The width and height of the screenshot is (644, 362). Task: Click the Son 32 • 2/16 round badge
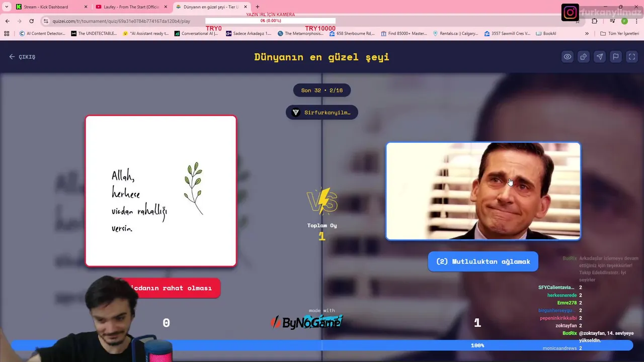[x=322, y=90]
